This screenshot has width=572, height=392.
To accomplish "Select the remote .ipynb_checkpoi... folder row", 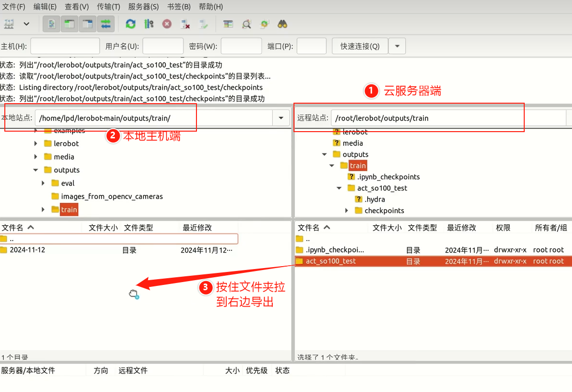I will 433,250.
